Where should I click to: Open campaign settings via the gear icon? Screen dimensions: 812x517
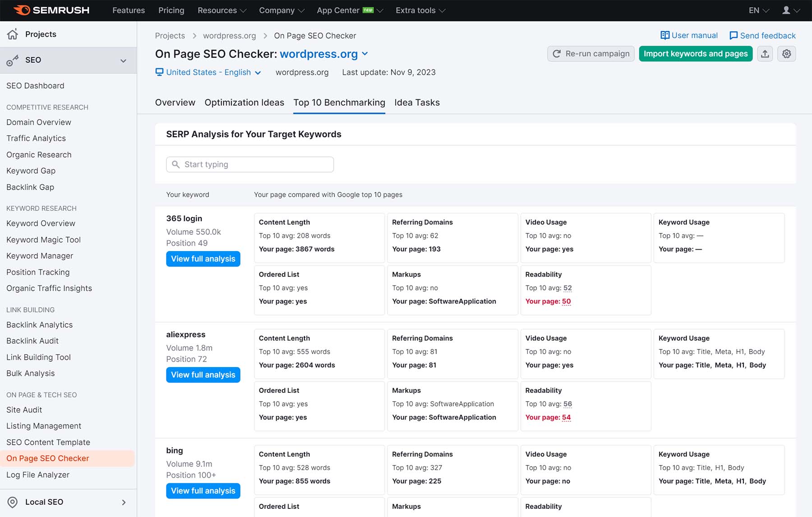point(786,54)
